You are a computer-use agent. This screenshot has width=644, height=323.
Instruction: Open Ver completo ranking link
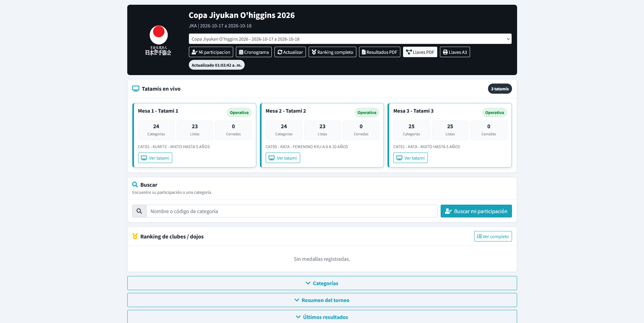(x=493, y=236)
